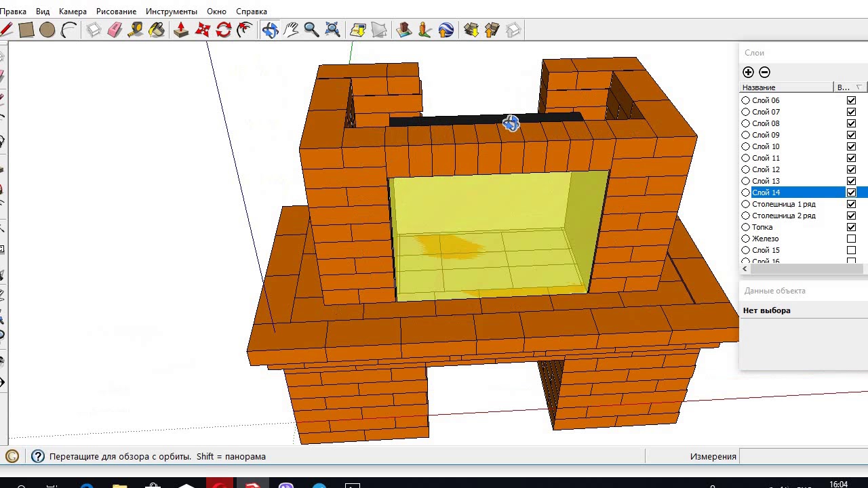
Task: Open the Рисование menu
Action: point(116,12)
